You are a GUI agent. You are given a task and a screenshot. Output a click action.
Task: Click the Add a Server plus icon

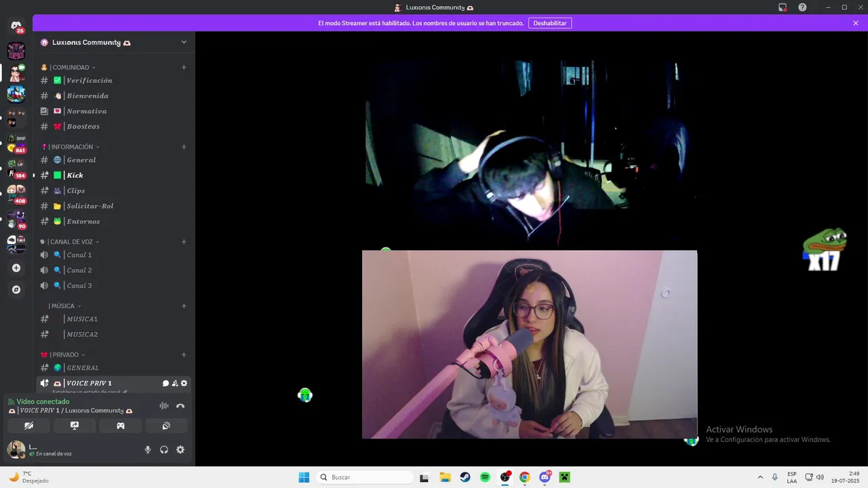pyautogui.click(x=16, y=268)
